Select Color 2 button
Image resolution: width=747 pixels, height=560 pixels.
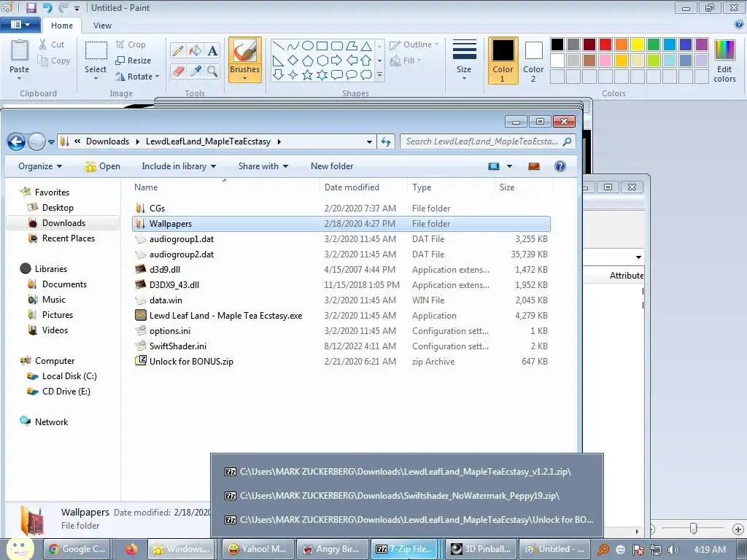point(533,61)
